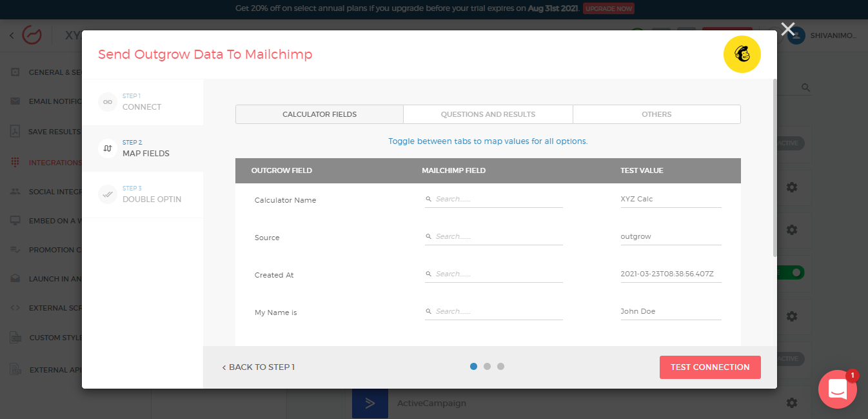Close the Mailchimp integration dialog

pos(787,28)
